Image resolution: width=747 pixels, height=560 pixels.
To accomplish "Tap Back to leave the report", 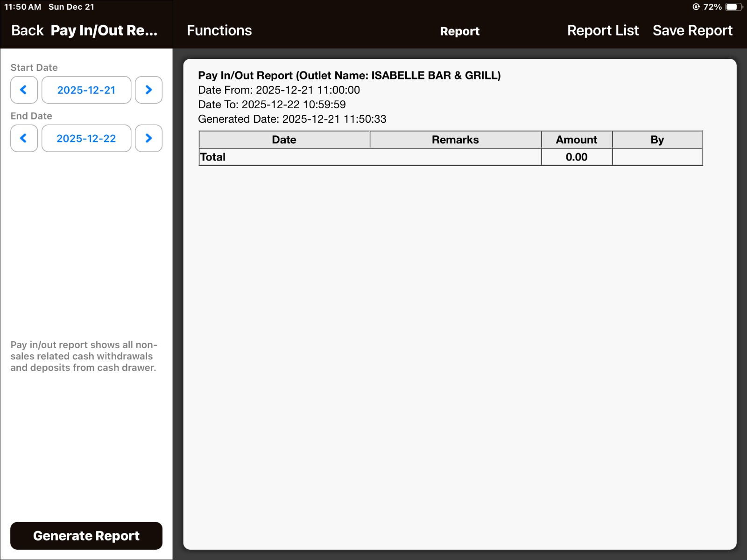I will 27,30.
